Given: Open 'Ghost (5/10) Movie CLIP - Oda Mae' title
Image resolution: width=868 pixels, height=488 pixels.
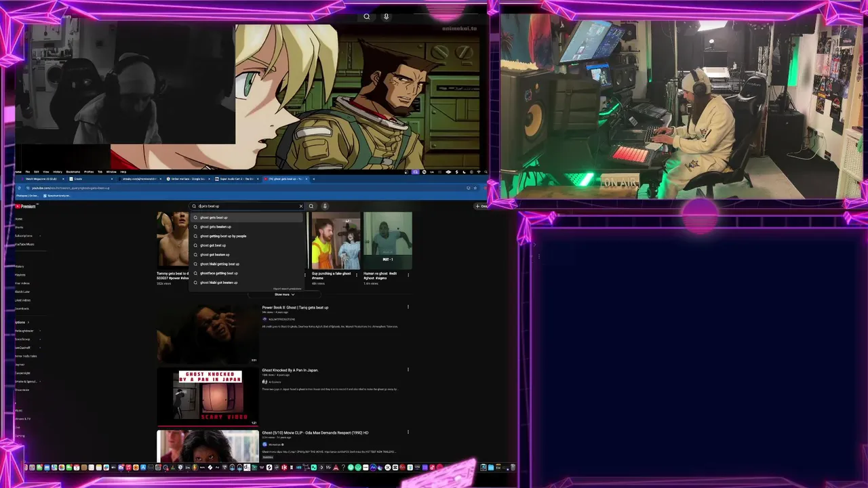Looking at the screenshot, I should click(315, 432).
